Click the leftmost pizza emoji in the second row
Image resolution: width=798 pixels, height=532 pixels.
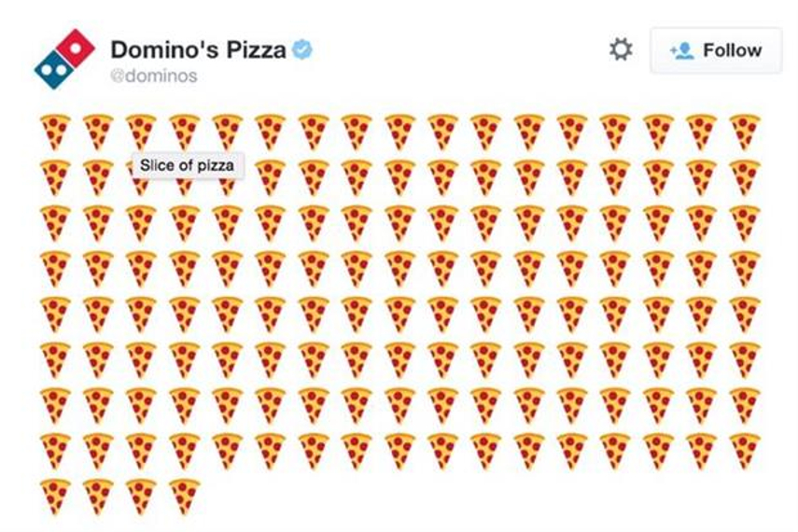pyautogui.click(x=55, y=176)
